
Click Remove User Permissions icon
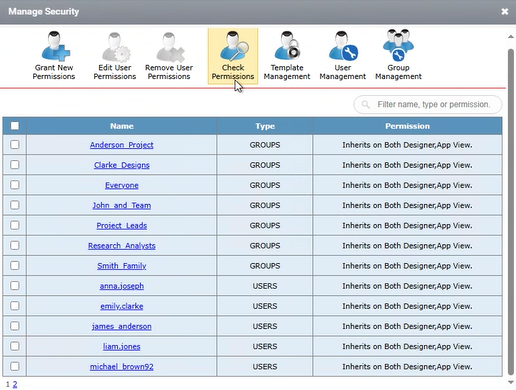tap(170, 46)
